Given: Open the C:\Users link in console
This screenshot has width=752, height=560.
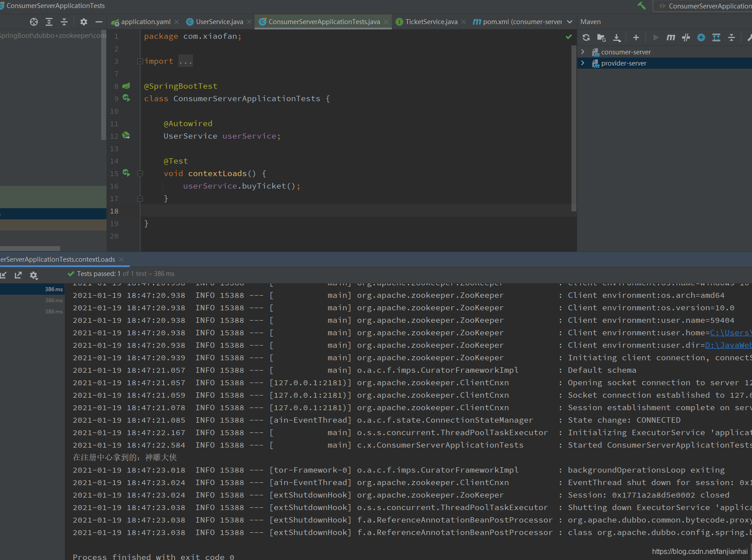Looking at the screenshot, I should click(x=731, y=333).
